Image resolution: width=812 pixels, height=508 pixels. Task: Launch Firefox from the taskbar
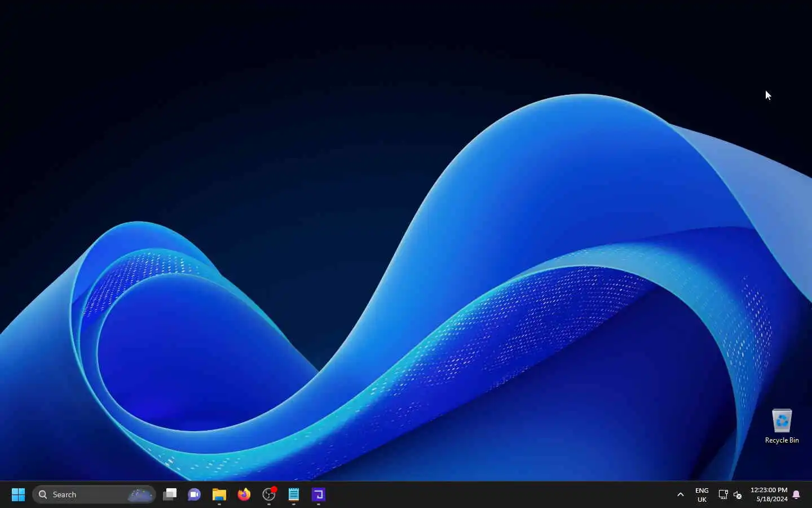pyautogui.click(x=244, y=494)
